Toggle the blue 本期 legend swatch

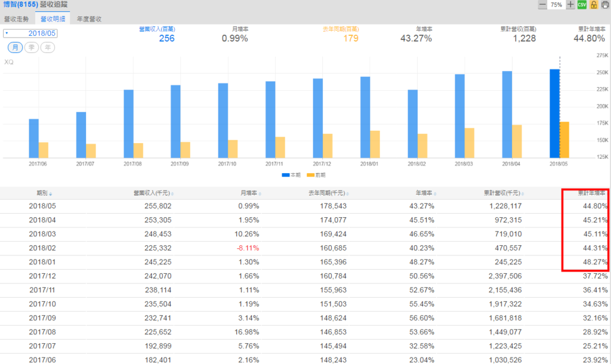pyautogui.click(x=286, y=175)
